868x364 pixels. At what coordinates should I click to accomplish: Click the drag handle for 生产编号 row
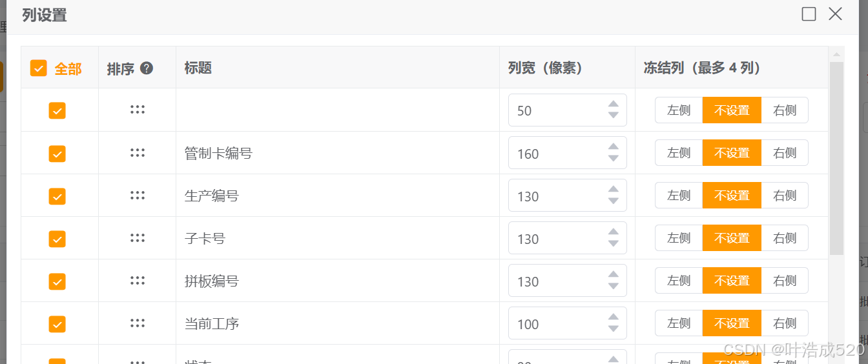click(x=137, y=196)
